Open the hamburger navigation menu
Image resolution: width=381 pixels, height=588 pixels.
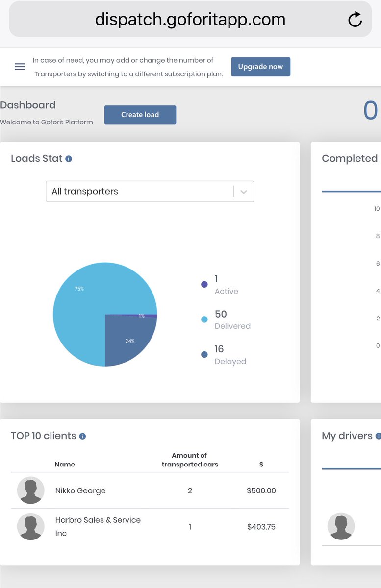(x=20, y=67)
